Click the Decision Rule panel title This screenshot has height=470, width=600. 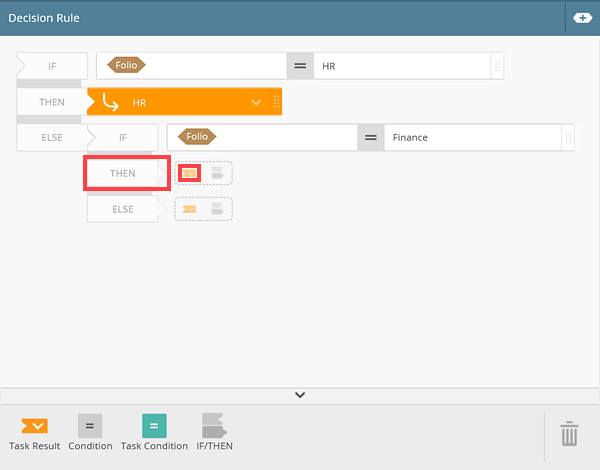pos(44,18)
